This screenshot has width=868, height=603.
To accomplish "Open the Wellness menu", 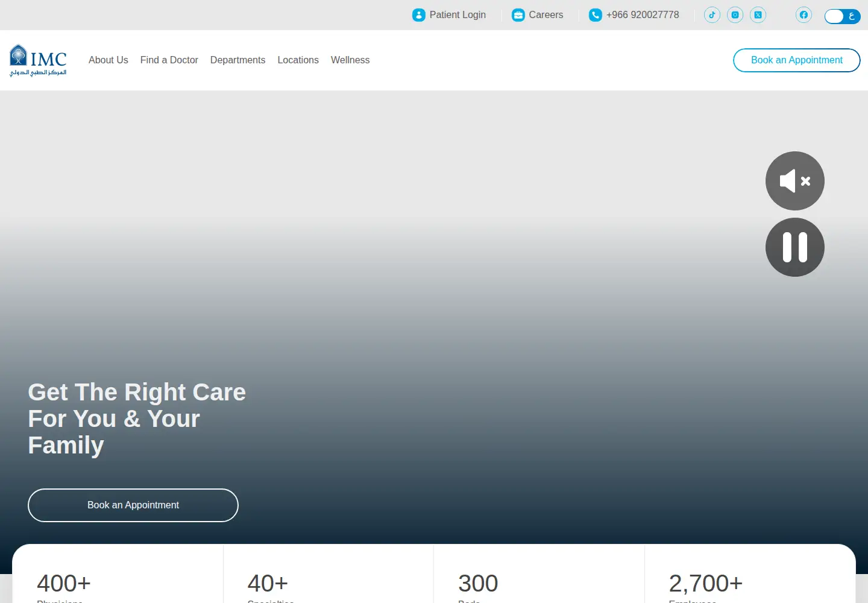I will tap(350, 60).
